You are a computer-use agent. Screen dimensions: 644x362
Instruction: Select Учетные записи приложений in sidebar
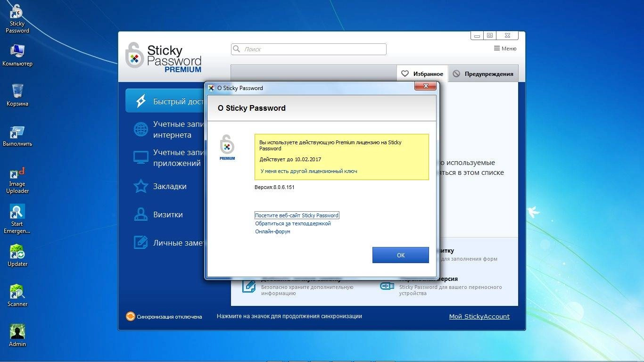165,158
